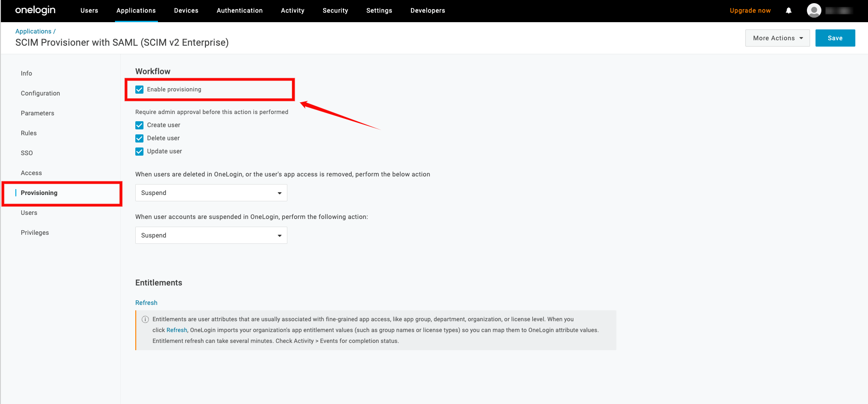The height and width of the screenshot is (404, 868).
Task: Open the Parameters sidebar tab
Action: (x=38, y=113)
